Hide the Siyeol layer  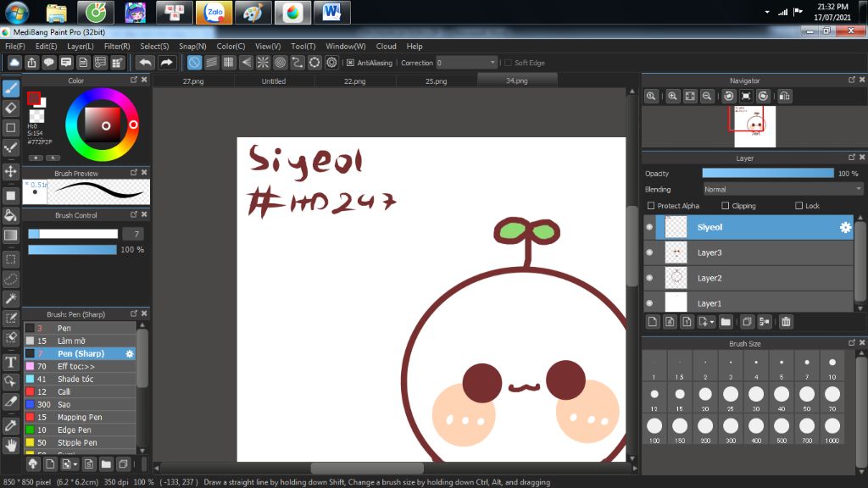tap(649, 227)
